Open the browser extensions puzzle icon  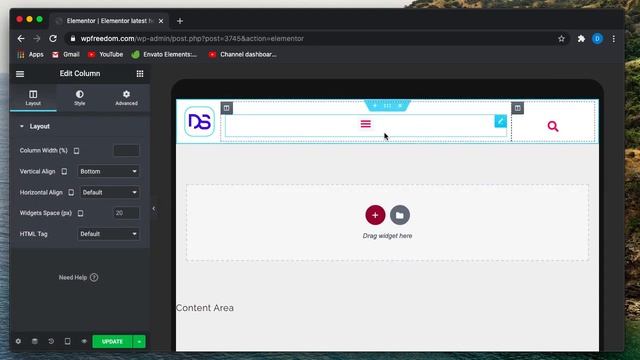581,39
